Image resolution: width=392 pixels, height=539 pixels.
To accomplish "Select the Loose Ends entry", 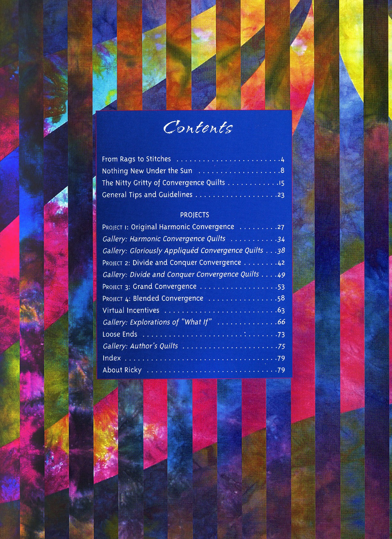I will coord(120,334).
